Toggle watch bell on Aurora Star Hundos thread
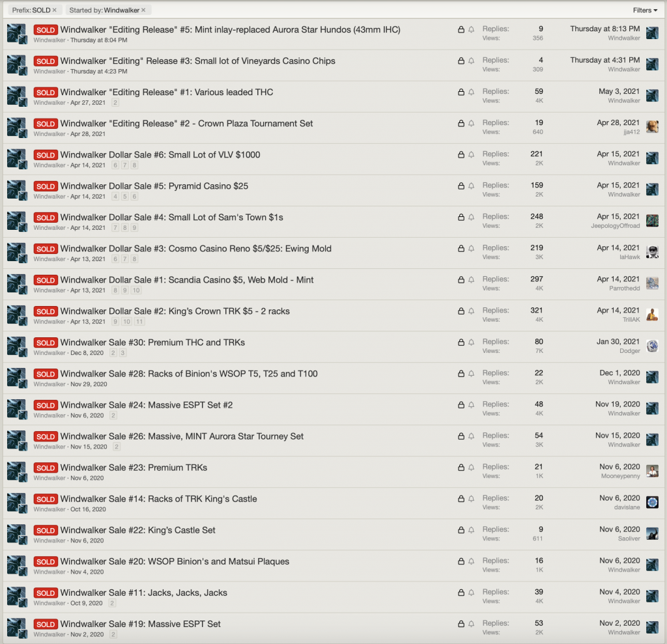Screen dimensions: 667x644 [x=471, y=30]
